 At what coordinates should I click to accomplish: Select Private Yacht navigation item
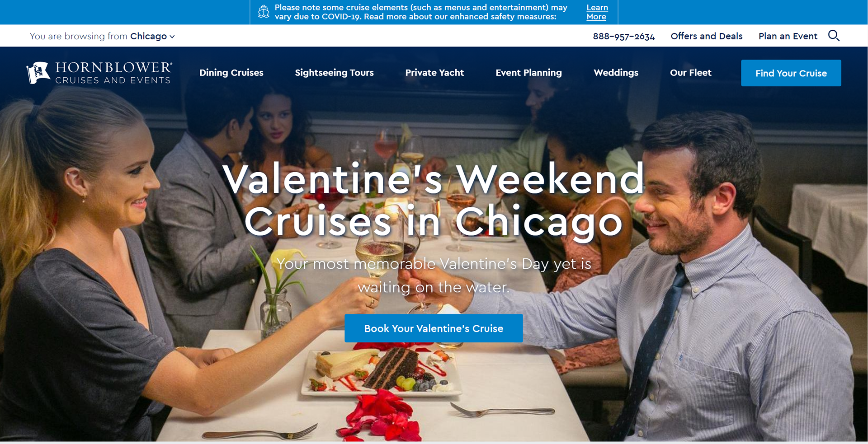tap(434, 73)
